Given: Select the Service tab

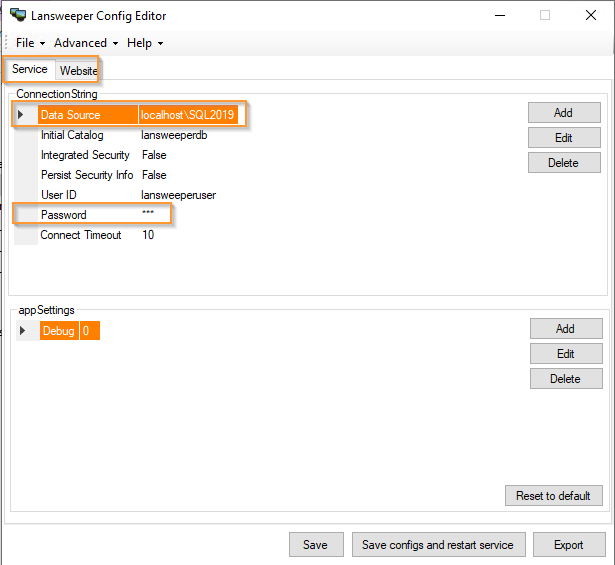Looking at the screenshot, I should click(30, 70).
